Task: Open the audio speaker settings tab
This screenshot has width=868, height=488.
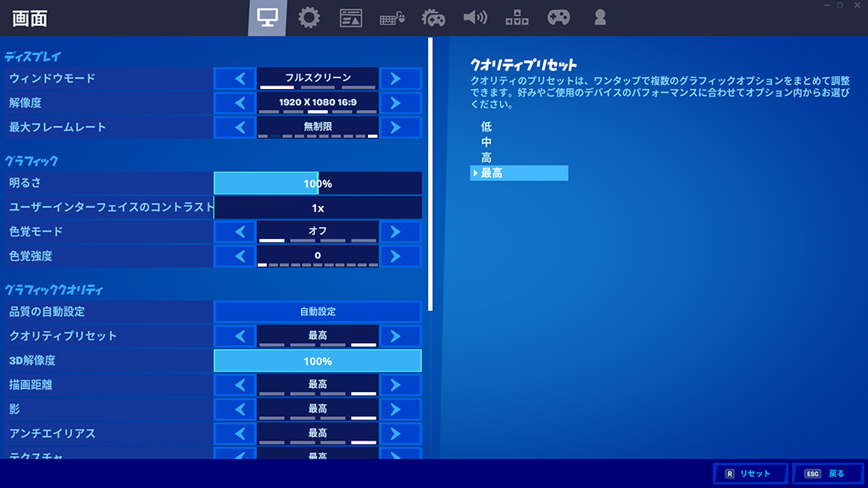Action: (475, 18)
